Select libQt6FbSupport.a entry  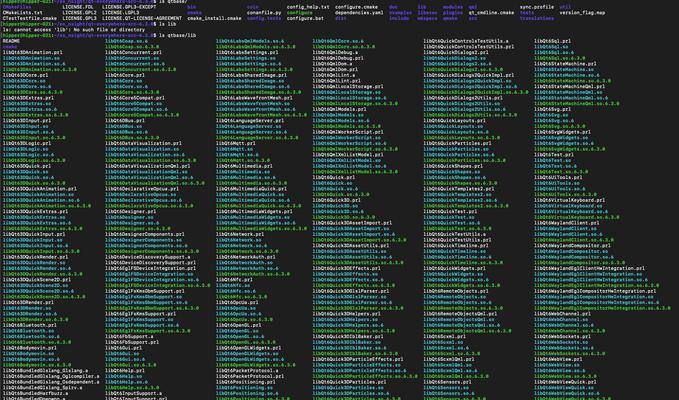129,336
